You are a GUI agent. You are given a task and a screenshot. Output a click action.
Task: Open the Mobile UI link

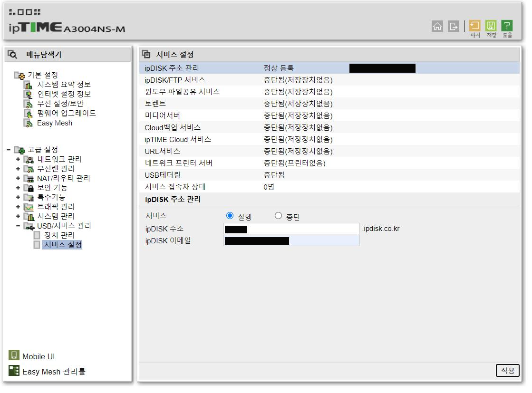39,356
